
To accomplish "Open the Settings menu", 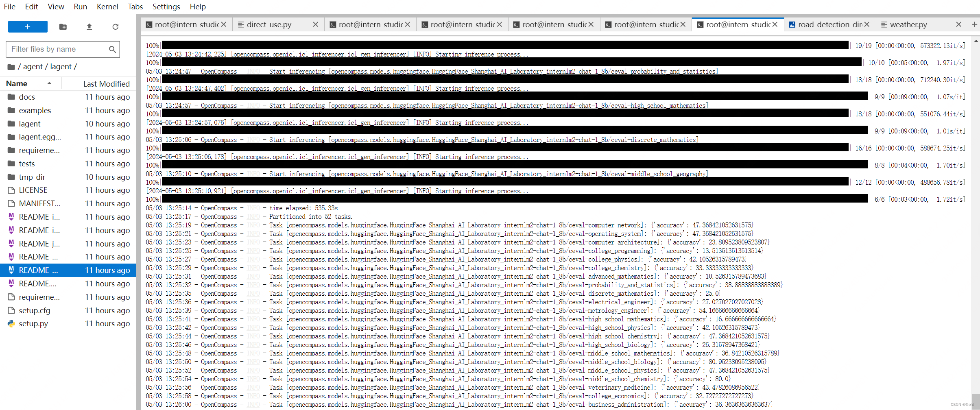I will (x=166, y=7).
